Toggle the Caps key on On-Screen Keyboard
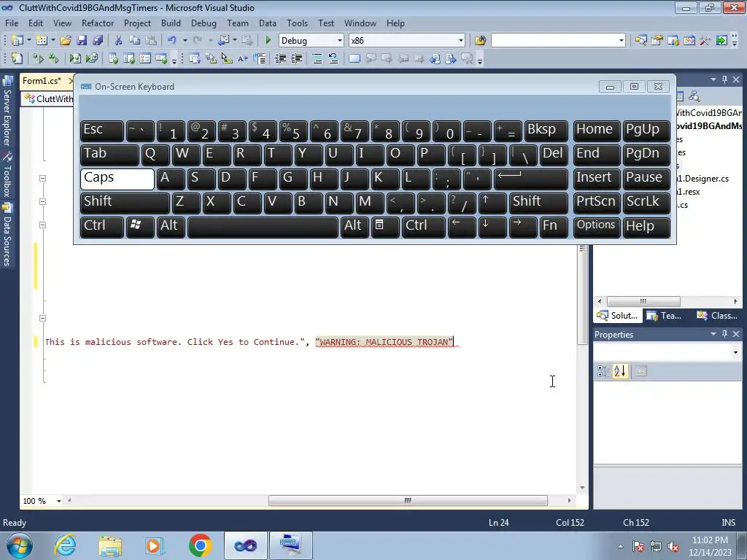 pos(117,179)
